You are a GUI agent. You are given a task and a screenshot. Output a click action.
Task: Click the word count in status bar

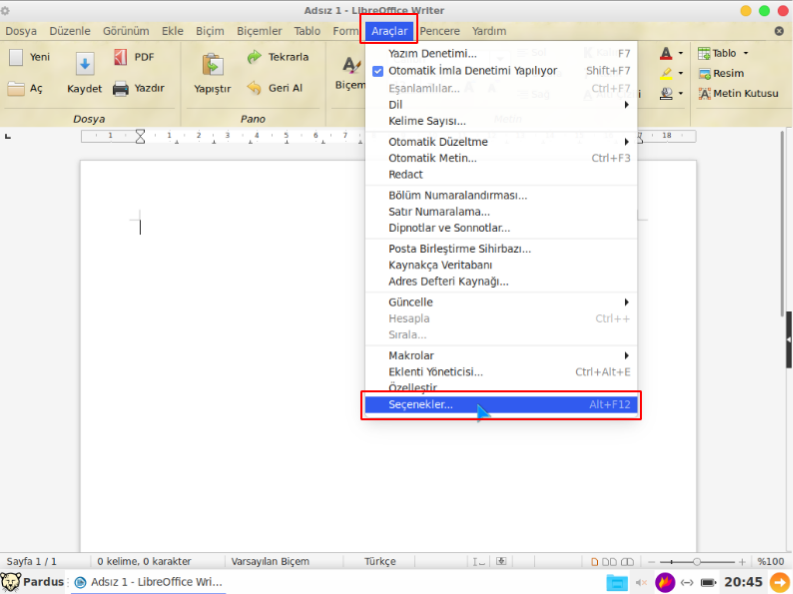point(144,562)
